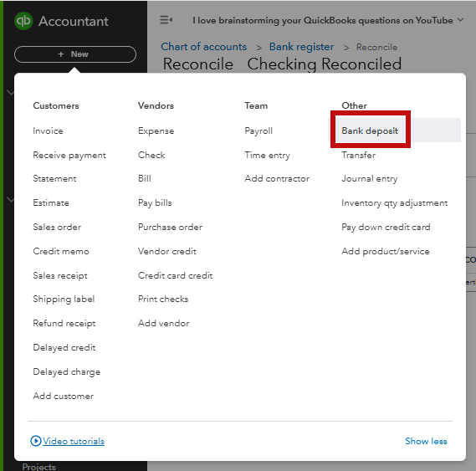Choose Receive payment option
The image size is (476, 471).
click(69, 155)
